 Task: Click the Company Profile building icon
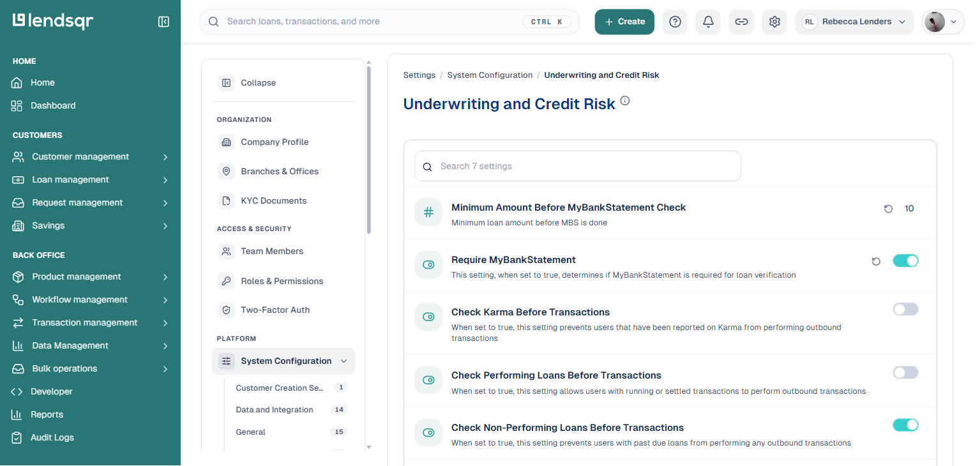pos(226,142)
